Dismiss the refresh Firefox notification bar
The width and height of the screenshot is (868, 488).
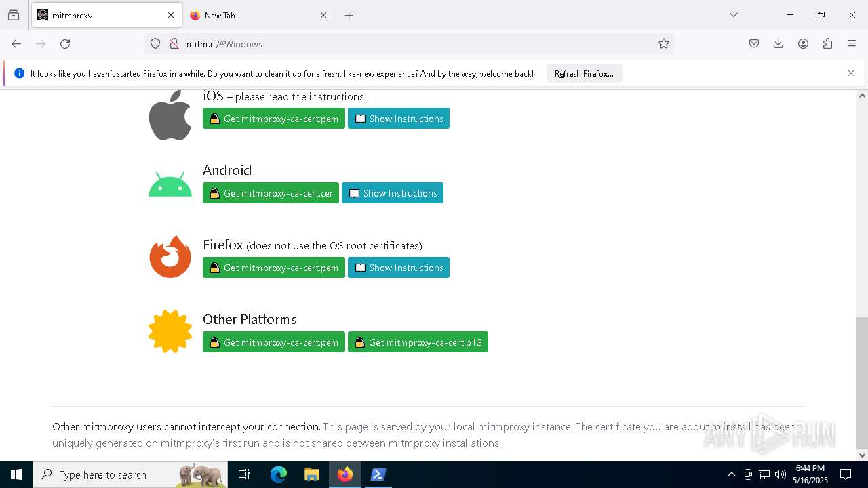[851, 73]
